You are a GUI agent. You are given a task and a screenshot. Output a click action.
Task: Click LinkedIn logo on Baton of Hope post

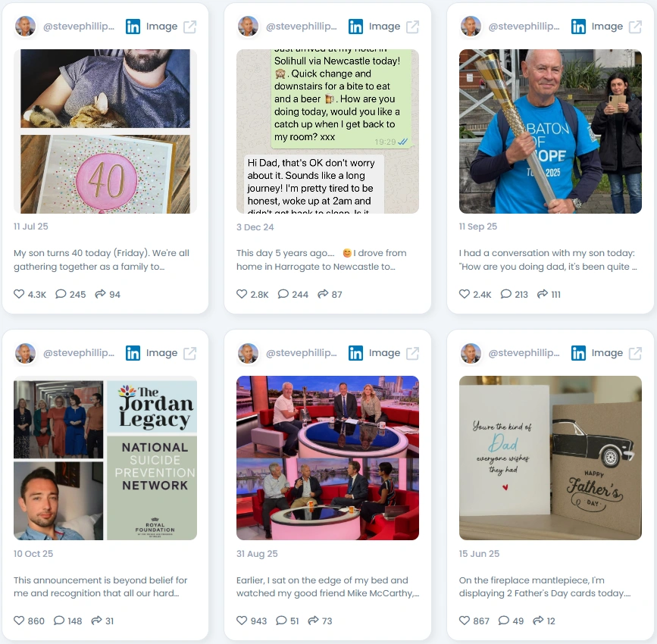pyautogui.click(x=578, y=27)
